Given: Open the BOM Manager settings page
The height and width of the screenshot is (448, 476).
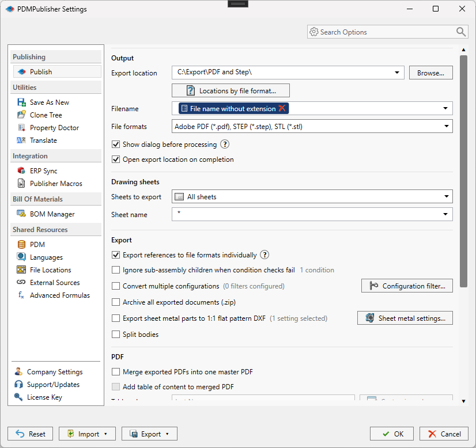Looking at the screenshot, I should pyautogui.click(x=52, y=214).
